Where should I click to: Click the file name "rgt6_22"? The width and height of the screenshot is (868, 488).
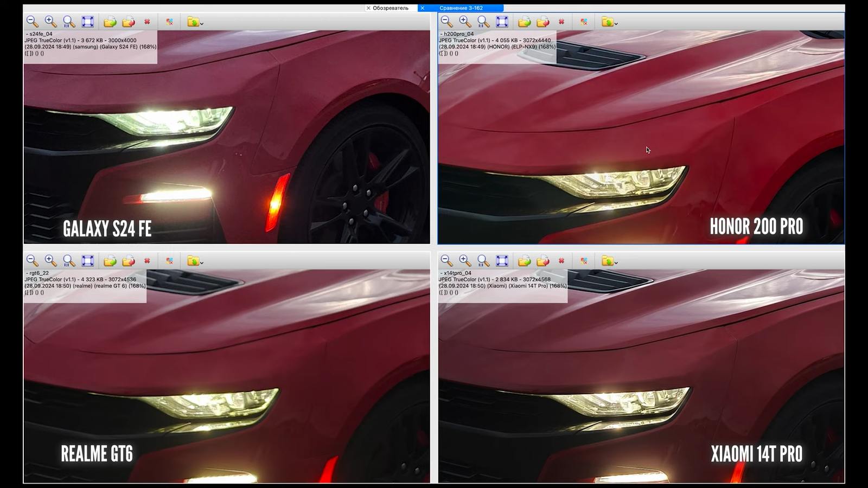pyautogui.click(x=39, y=273)
